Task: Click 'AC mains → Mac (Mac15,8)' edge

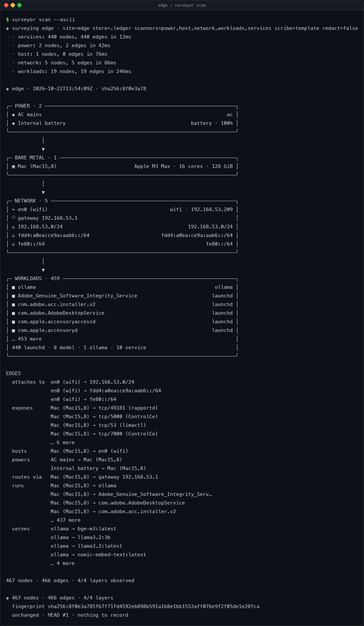Action: point(87,460)
